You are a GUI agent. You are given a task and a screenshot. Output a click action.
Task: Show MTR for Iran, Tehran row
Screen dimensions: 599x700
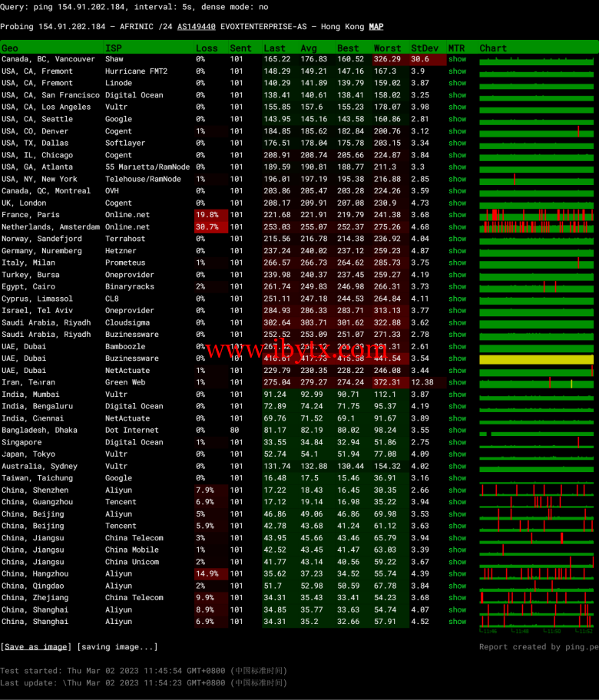coord(457,382)
